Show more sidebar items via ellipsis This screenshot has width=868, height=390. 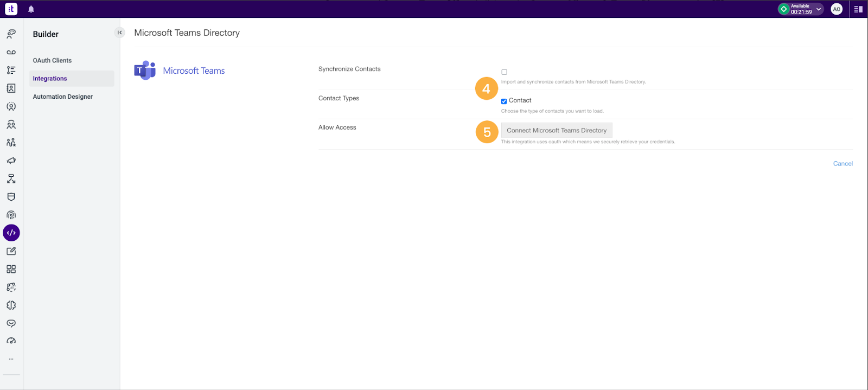click(x=11, y=359)
